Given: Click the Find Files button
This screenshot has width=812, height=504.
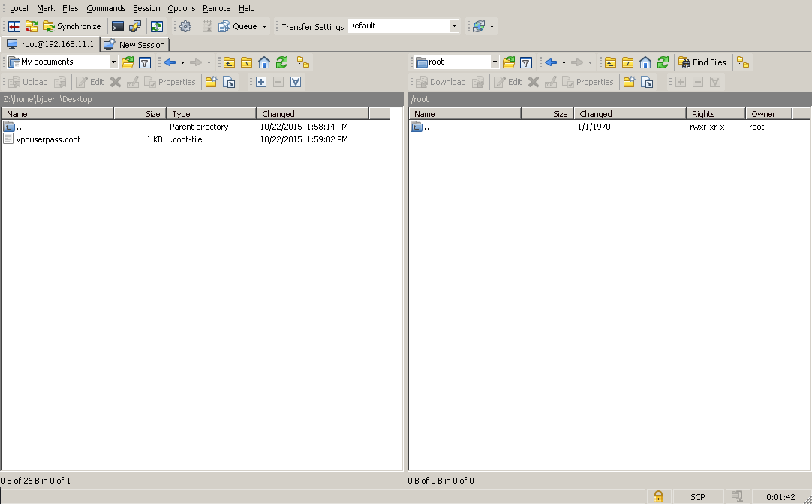Looking at the screenshot, I should click(702, 62).
